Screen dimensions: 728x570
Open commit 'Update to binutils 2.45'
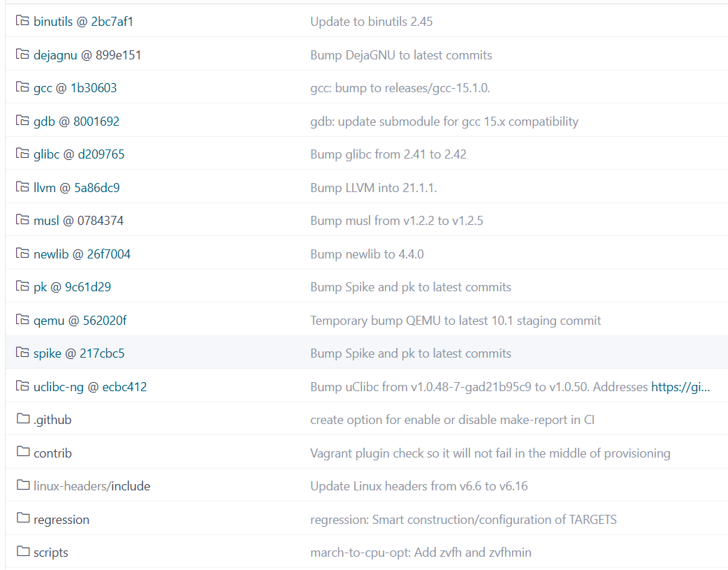[x=372, y=22]
